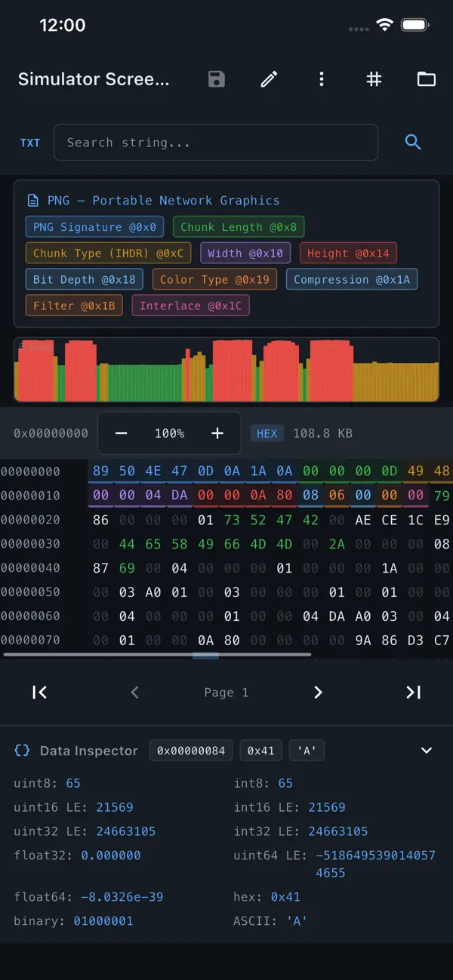Open the folder file browser icon
Screen dimensions: 453x980
(427, 79)
